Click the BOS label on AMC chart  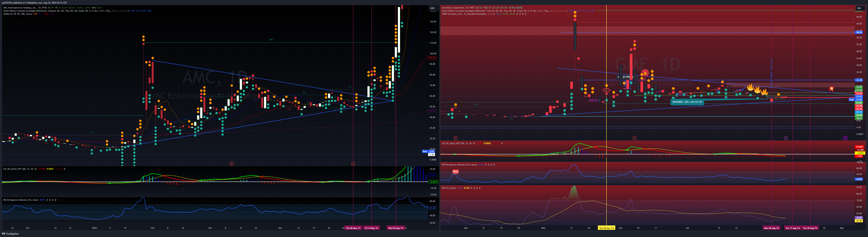pyautogui.click(x=271, y=39)
